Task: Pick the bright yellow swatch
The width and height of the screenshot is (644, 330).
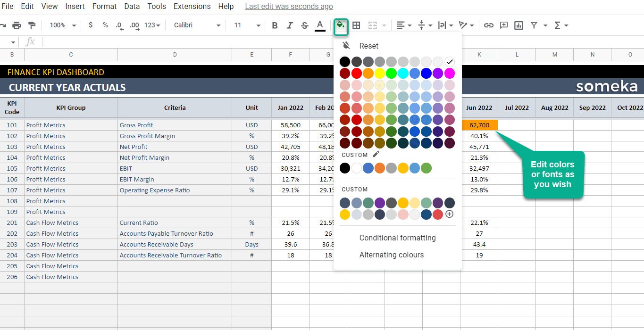Action: (380, 73)
